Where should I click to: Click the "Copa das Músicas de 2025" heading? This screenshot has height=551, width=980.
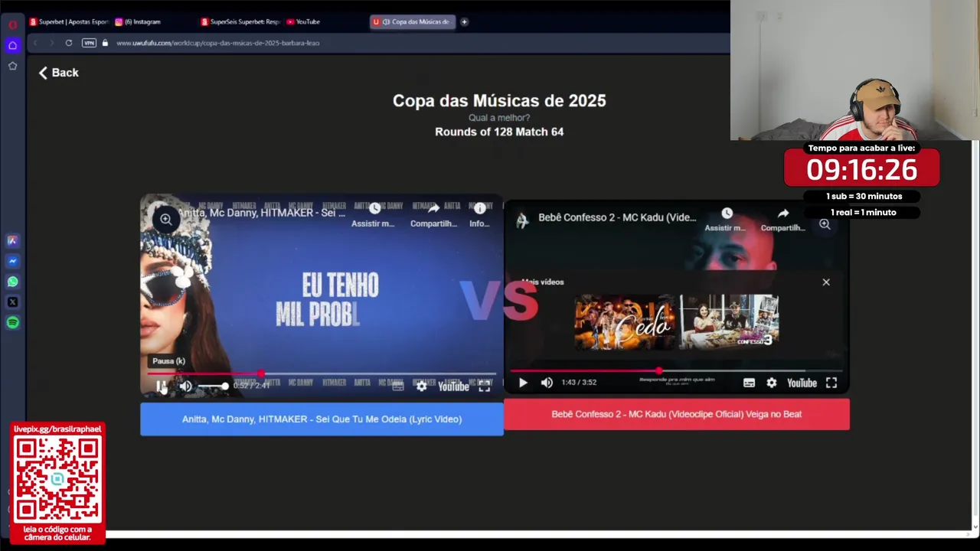pos(499,101)
